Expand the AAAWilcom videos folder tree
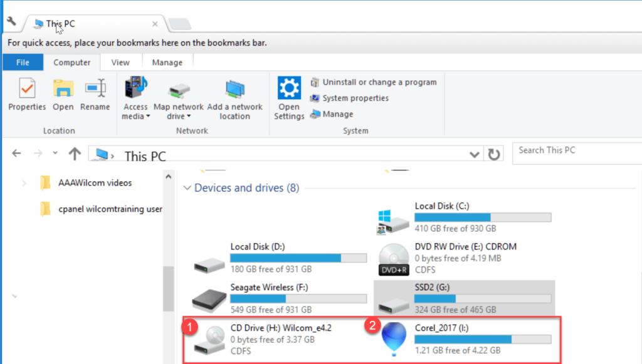642x364 pixels. [x=24, y=183]
